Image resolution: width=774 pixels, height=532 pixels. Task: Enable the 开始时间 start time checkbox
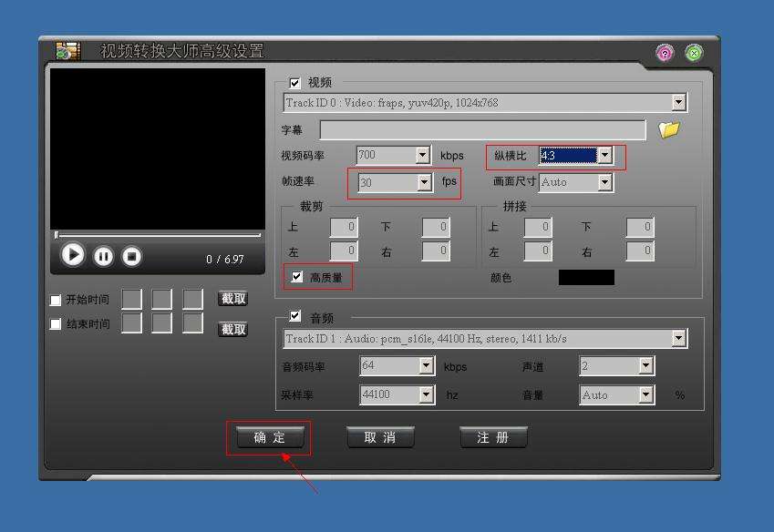(57, 300)
